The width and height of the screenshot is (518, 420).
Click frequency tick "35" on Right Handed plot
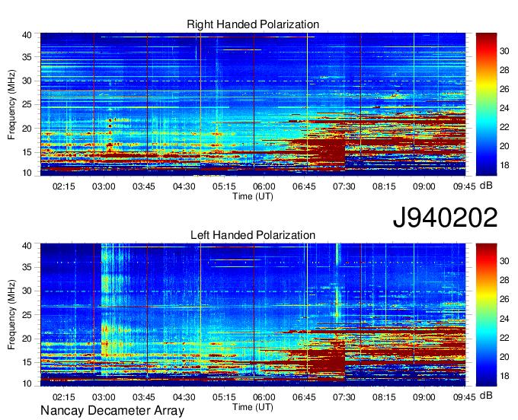(x=27, y=57)
